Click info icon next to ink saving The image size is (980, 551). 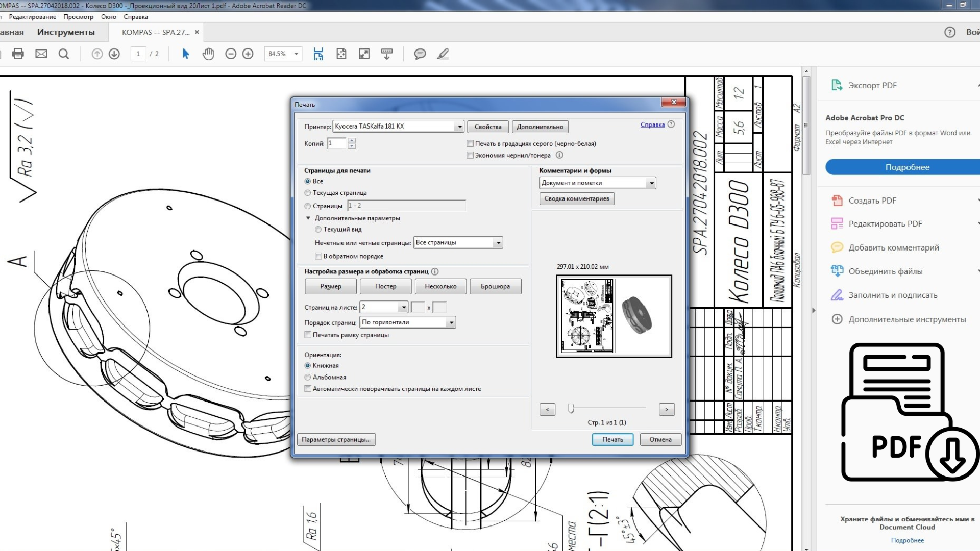559,155
